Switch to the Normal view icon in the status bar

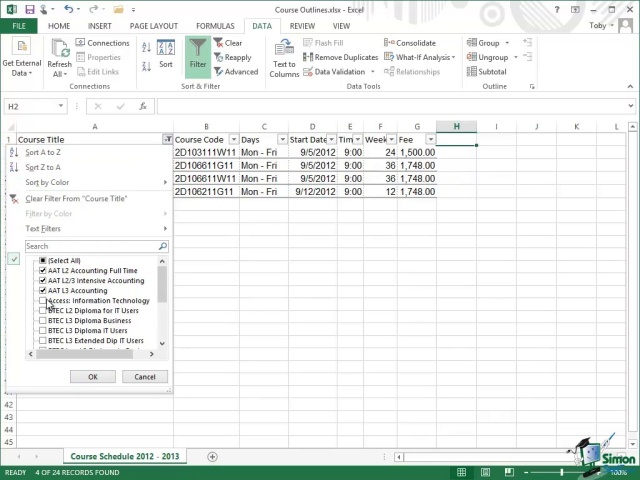[x=462, y=472]
